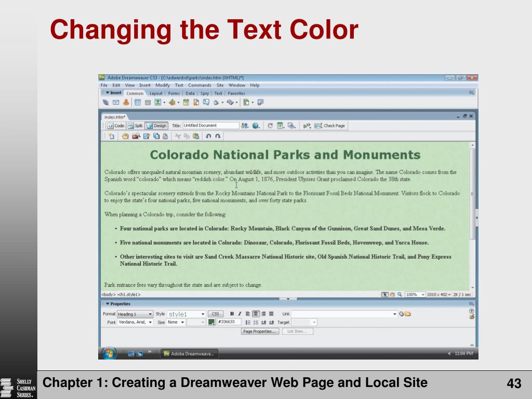
Task: Click the Save All icon in Standard toolbar
Action: (x=156, y=136)
